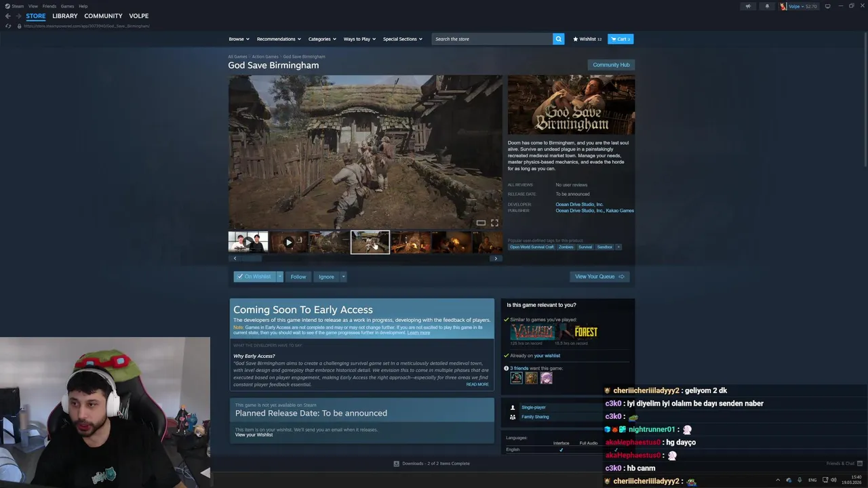Go forward with the Steam forward arrow

(x=18, y=16)
